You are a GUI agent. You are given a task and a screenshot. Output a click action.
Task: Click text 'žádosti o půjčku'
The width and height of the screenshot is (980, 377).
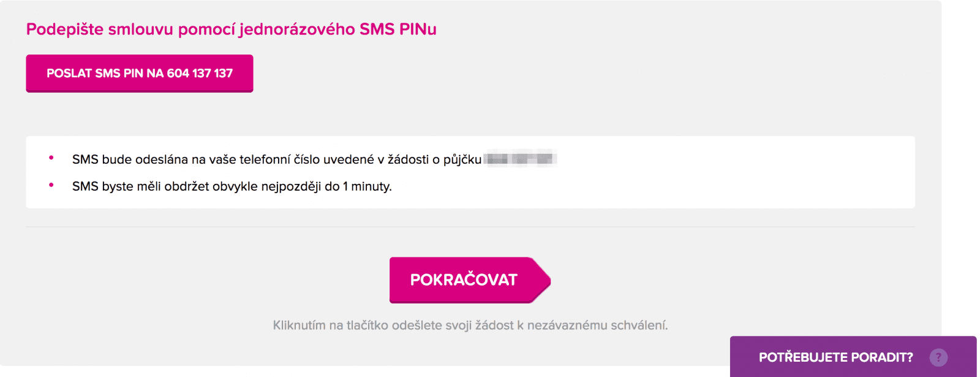(435, 159)
